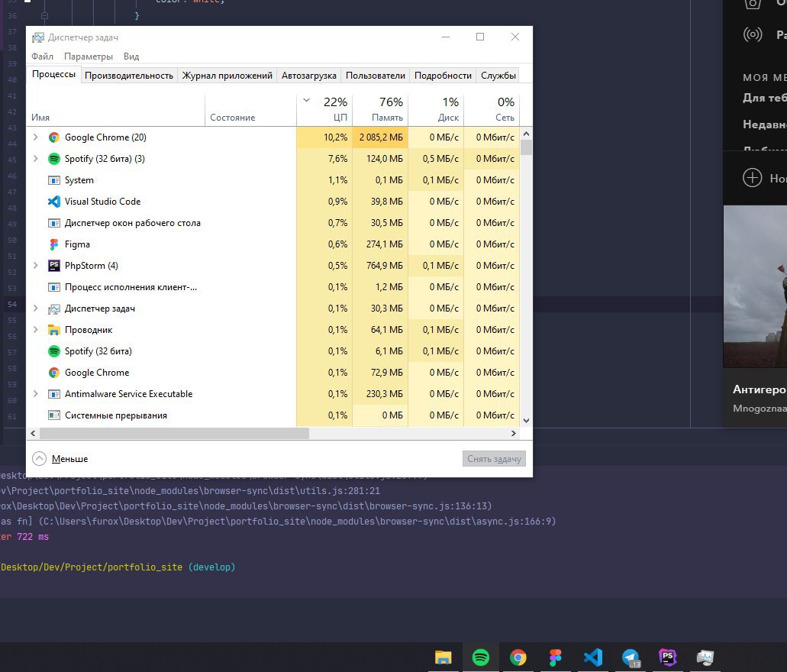The height and width of the screenshot is (672, 787).
Task: Expand the Spotify (32 бита) (3) group
Action: (35, 159)
